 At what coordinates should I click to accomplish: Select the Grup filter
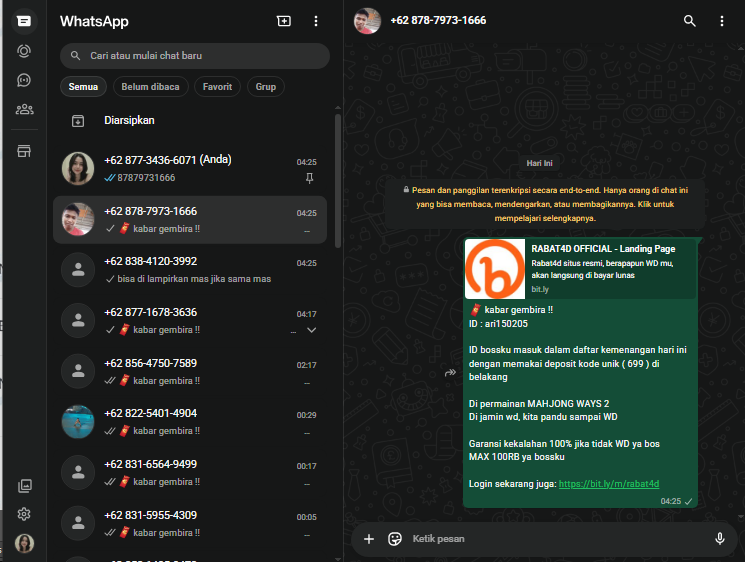pos(266,87)
